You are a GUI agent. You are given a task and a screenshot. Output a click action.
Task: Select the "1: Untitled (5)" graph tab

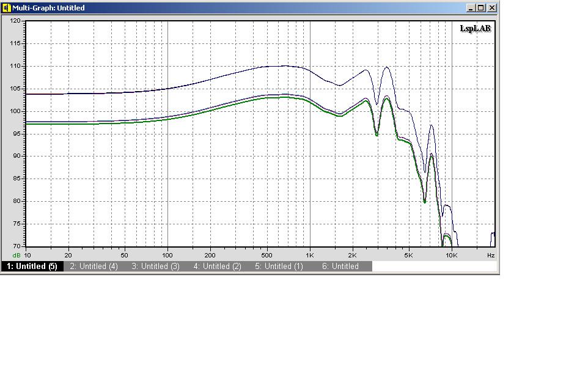[x=32, y=267]
